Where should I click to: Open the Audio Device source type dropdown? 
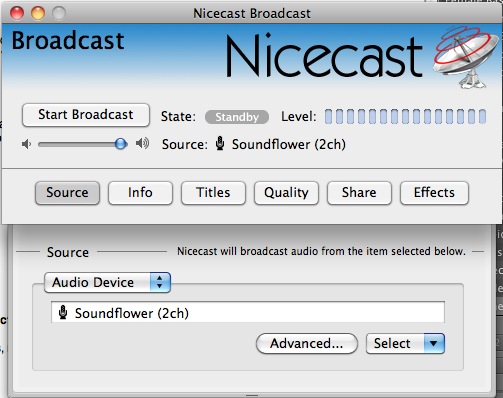[x=107, y=283]
